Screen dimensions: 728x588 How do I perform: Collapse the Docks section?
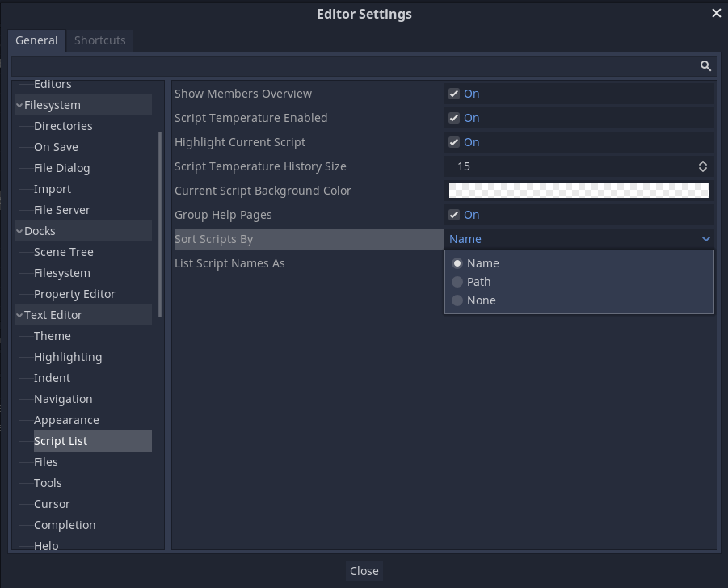[x=19, y=231]
